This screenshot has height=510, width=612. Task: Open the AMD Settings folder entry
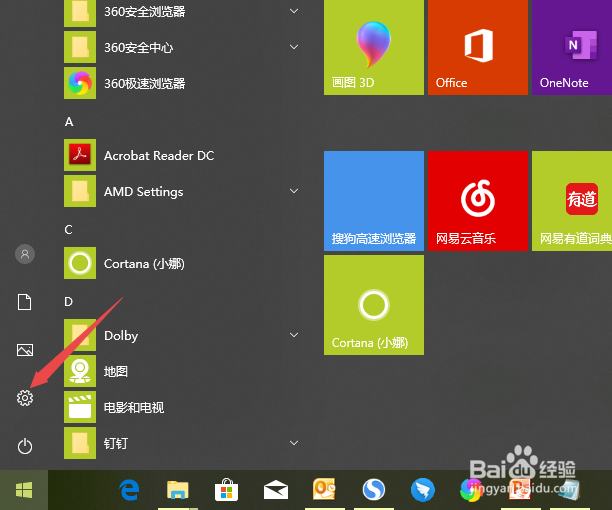coord(181,191)
